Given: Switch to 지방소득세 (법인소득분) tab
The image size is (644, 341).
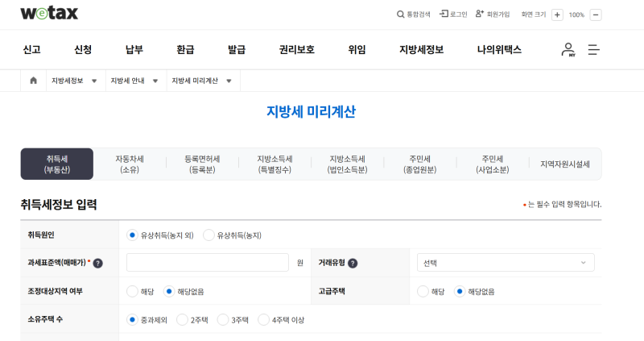Looking at the screenshot, I should (x=348, y=164).
